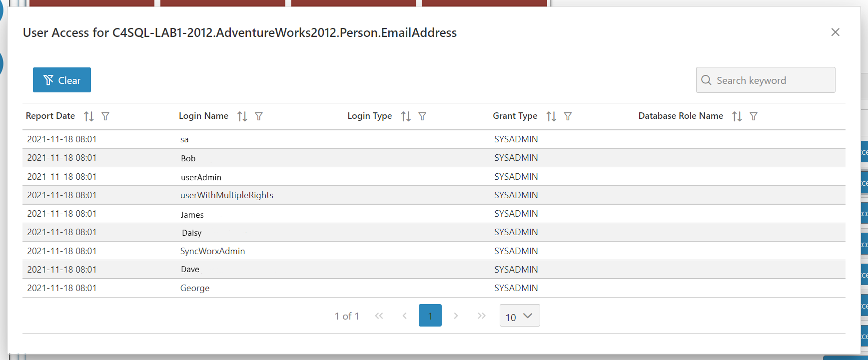
Task: Open Login Name filter funnel
Action: [259, 116]
